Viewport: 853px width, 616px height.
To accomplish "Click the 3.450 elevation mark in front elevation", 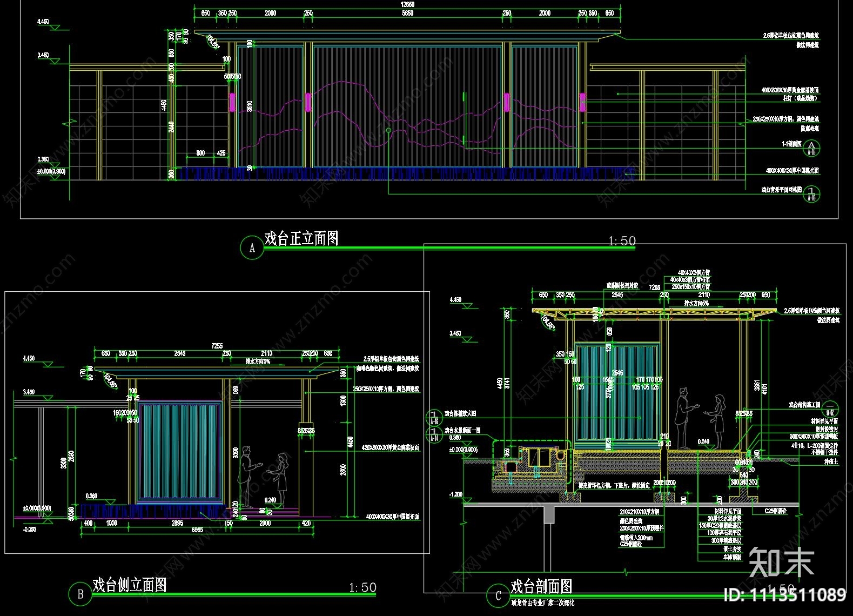I will [43, 55].
